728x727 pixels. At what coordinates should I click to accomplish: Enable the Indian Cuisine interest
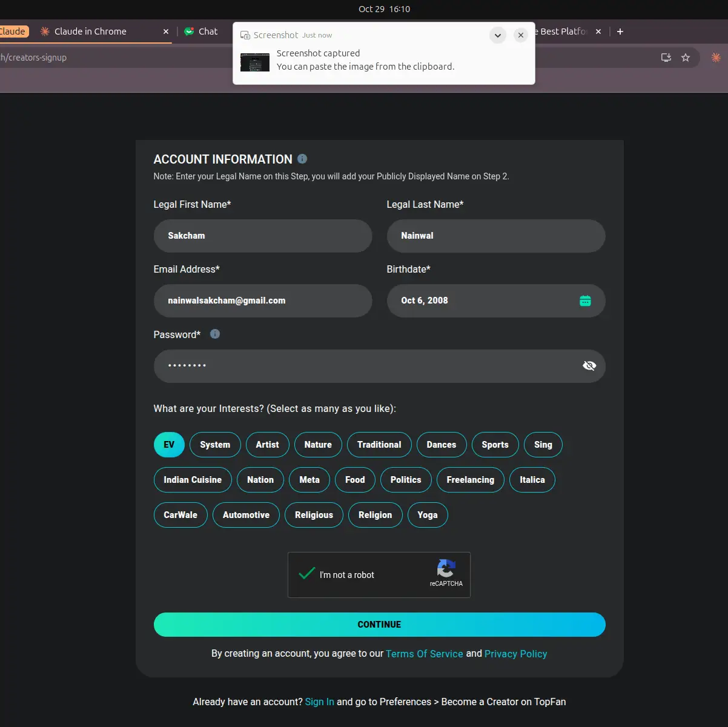(x=193, y=480)
